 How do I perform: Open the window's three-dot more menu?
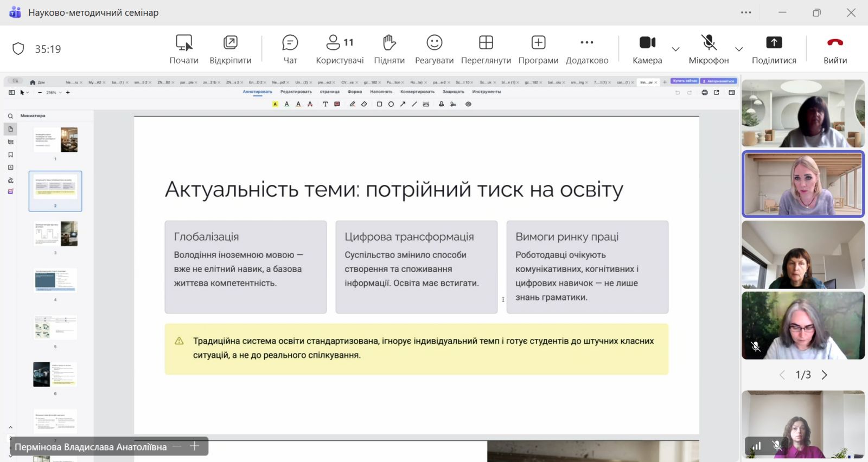click(x=746, y=12)
